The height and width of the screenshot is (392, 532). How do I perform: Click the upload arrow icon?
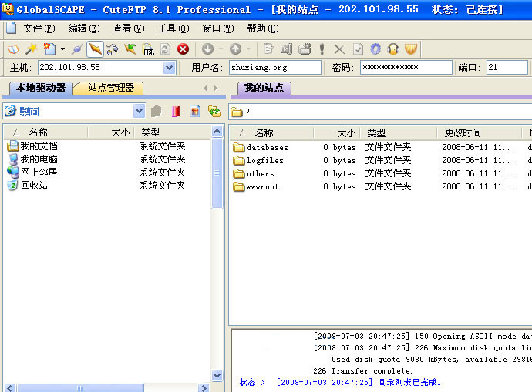click(x=235, y=49)
